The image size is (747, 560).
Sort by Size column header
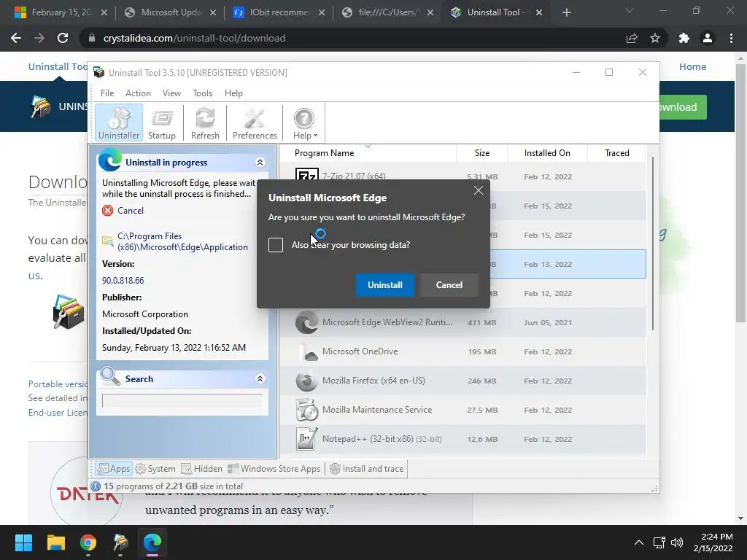[481, 153]
